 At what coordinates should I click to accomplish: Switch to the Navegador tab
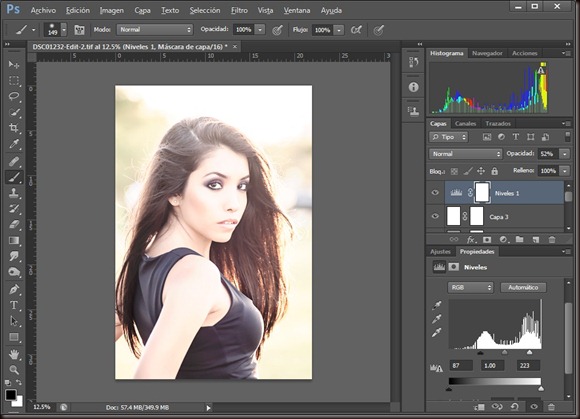(x=487, y=53)
